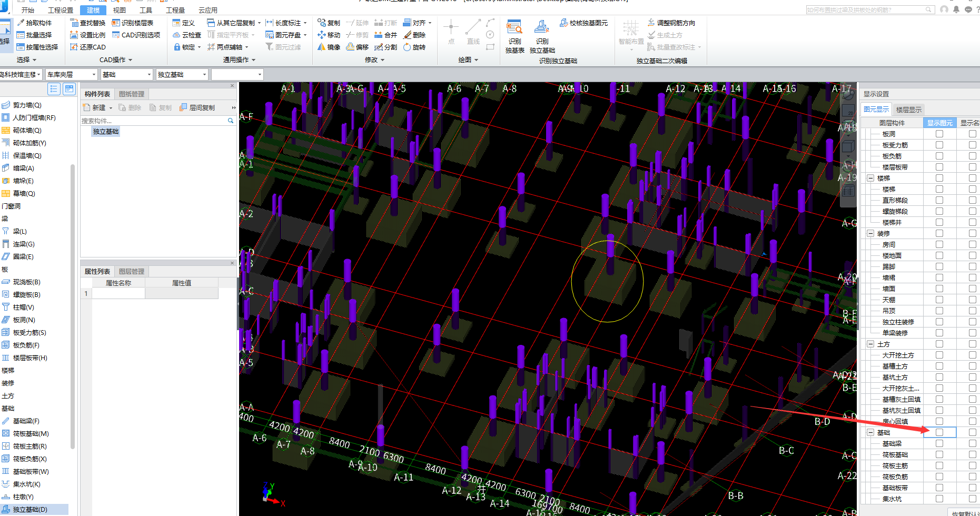Click 识别独基表 identify table button
The width and height of the screenshot is (980, 516).
pyautogui.click(x=514, y=37)
